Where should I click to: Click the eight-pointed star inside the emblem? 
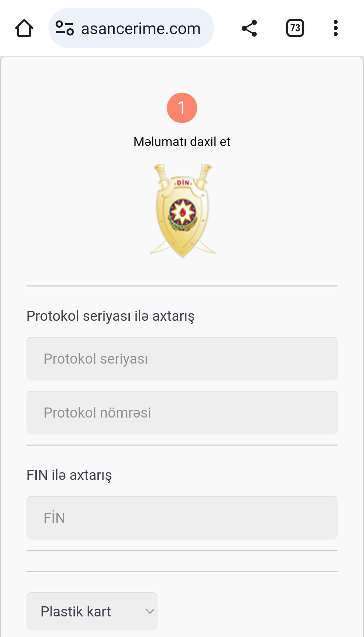[182, 212]
